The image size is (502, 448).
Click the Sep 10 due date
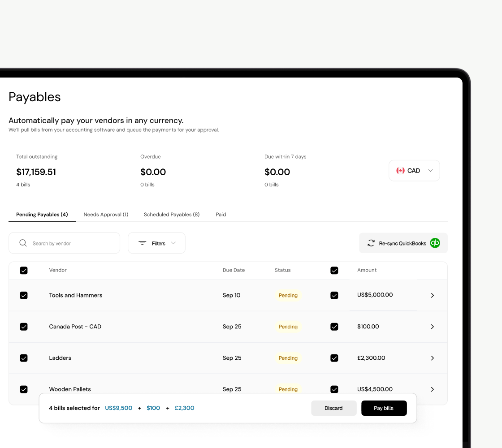pyautogui.click(x=231, y=295)
